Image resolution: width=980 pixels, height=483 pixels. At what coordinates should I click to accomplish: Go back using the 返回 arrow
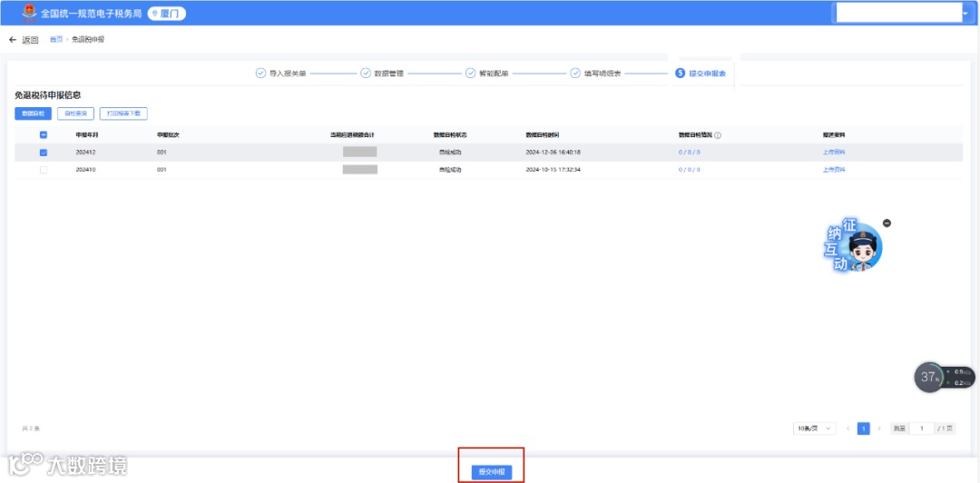point(24,39)
